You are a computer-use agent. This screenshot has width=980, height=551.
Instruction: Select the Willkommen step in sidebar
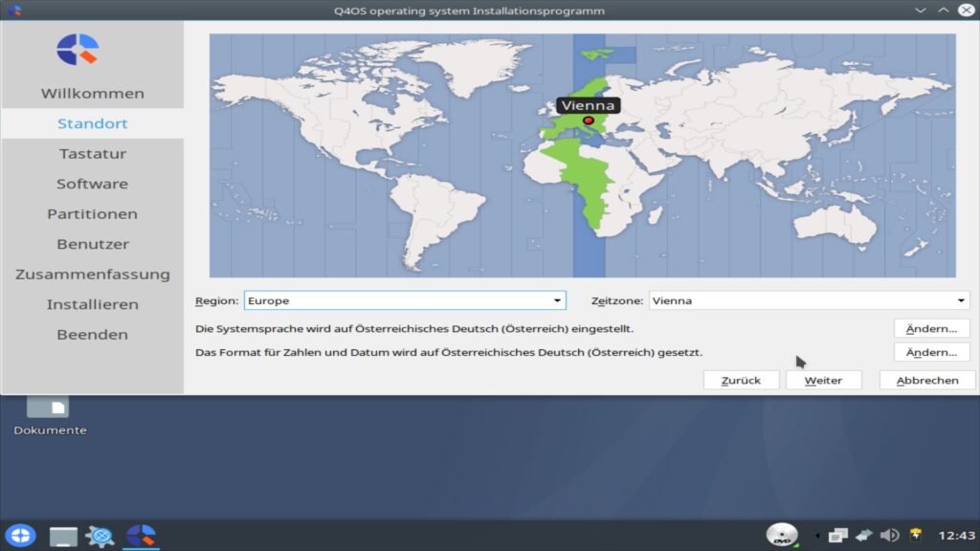[93, 94]
